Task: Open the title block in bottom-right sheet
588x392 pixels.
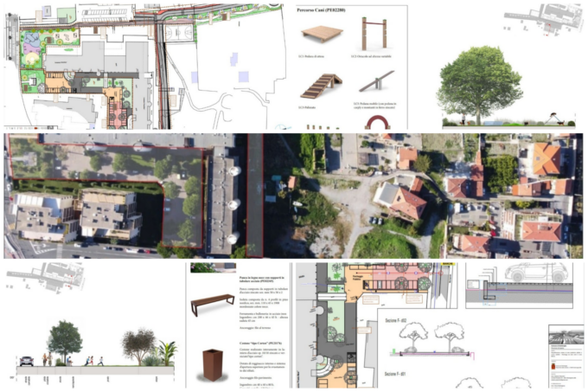Action: [x=566, y=357]
